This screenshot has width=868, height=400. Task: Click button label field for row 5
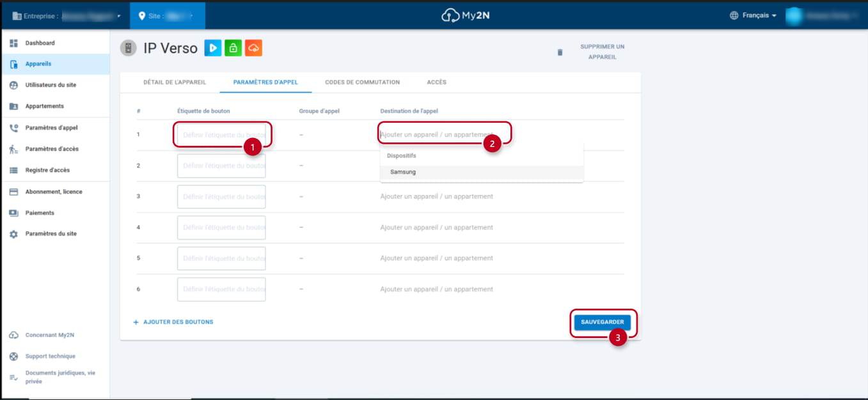coord(221,258)
